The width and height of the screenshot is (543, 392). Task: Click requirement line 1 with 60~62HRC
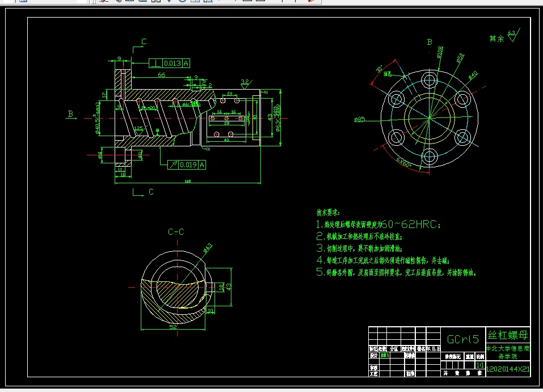point(378,225)
